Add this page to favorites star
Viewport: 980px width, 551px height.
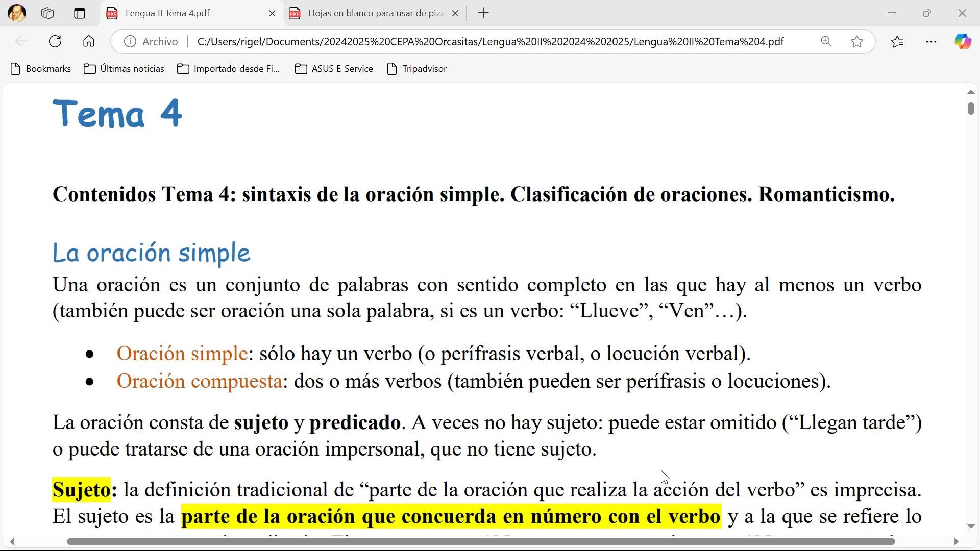coord(857,41)
